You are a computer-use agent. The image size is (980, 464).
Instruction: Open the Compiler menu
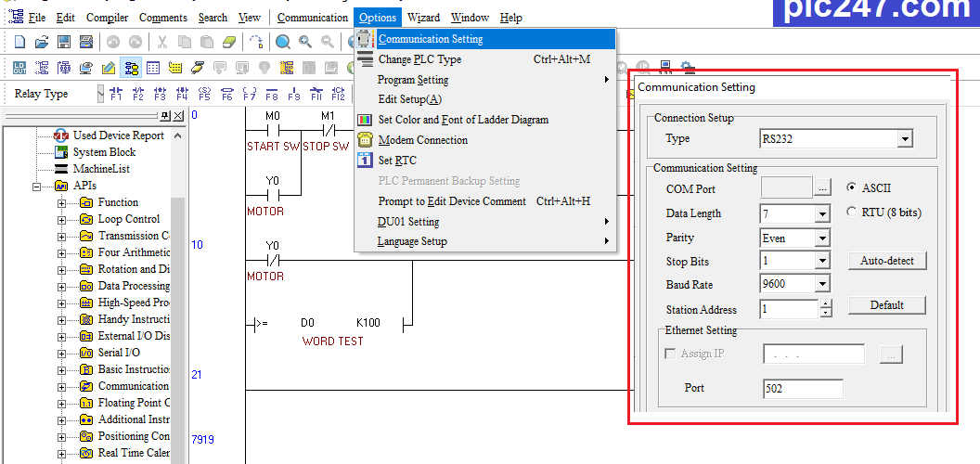click(x=107, y=18)
